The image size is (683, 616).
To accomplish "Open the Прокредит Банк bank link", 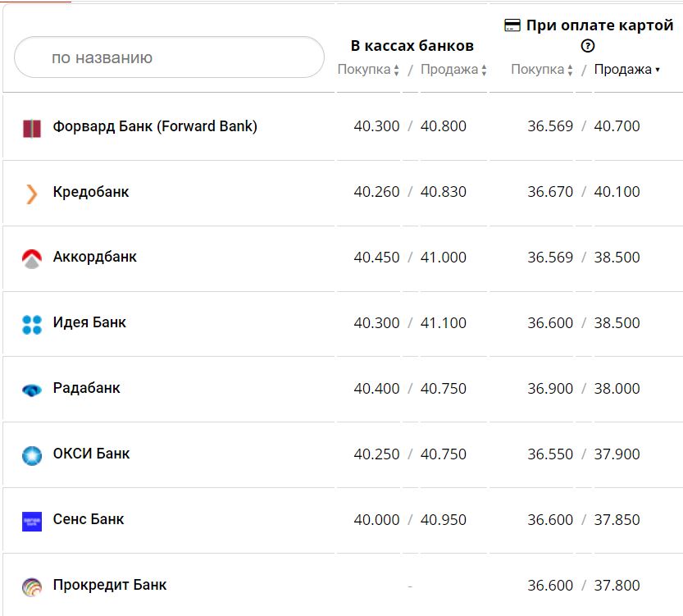I will (110, 585).
